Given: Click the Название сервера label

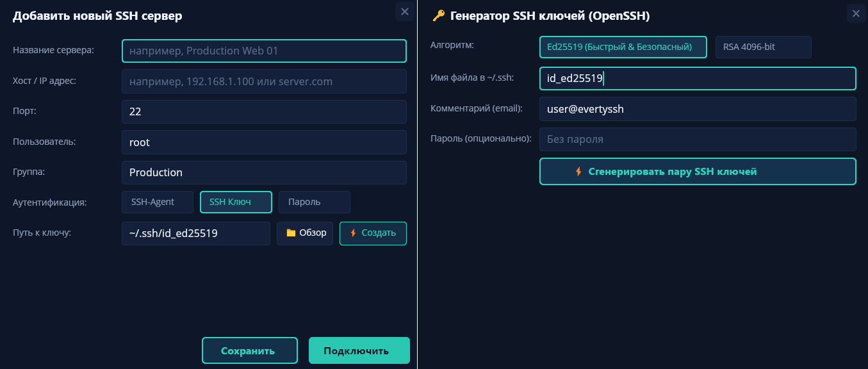Looking at the screenshot, I should [x=53, y=50].
